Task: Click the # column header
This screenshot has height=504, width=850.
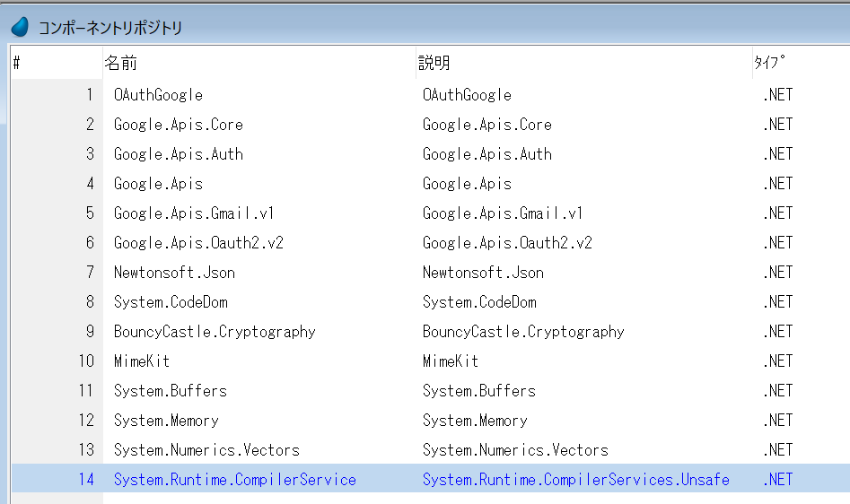Action: pyautogui.click(x=17, y=64)
